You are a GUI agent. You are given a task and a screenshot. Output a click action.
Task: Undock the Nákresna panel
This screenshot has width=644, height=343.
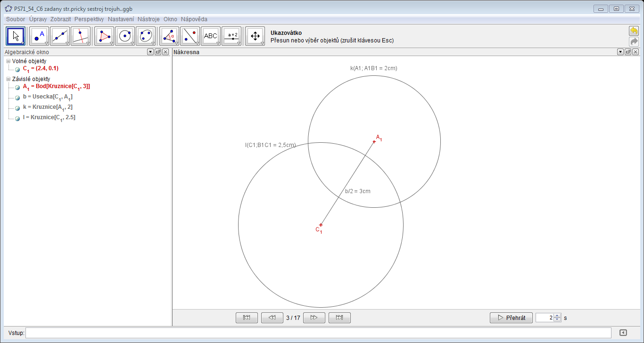pos(628,52)
